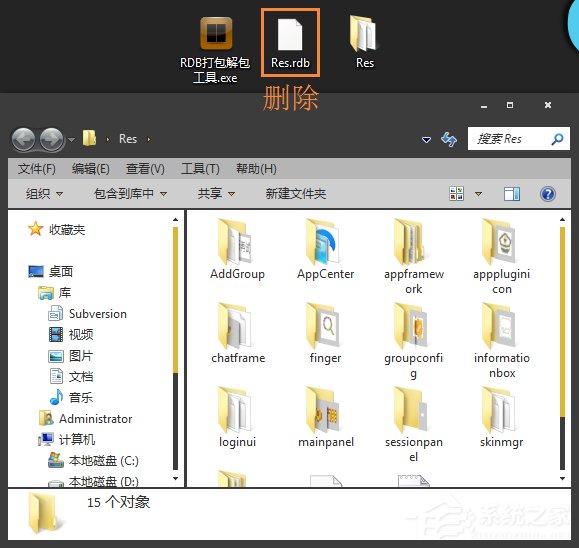The width and height of the screenshot is (579, 548).
Task: Open the 编辑(E) menu
Action: click(x=90, y=169)
